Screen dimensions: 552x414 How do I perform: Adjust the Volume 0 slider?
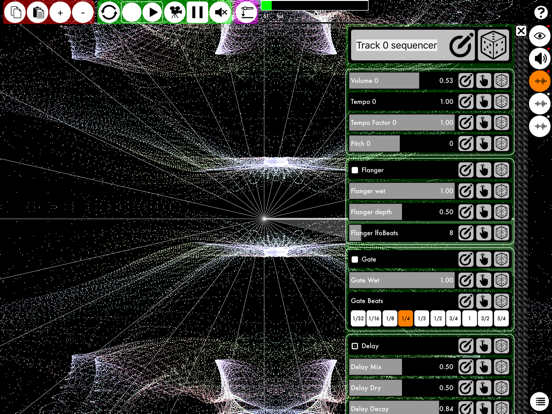[402, 81]
